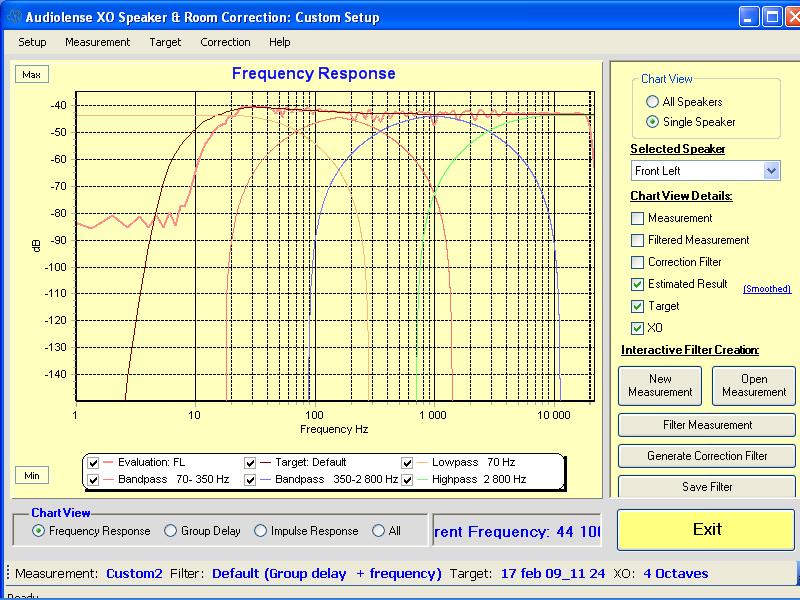Select the Group Delay radio button

[170, 531]
